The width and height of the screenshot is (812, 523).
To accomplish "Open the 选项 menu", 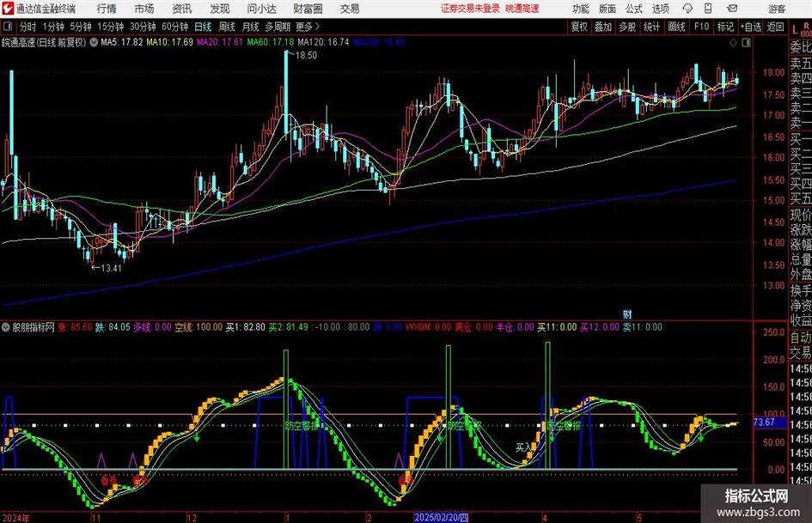I will click(x=660, y=9).
